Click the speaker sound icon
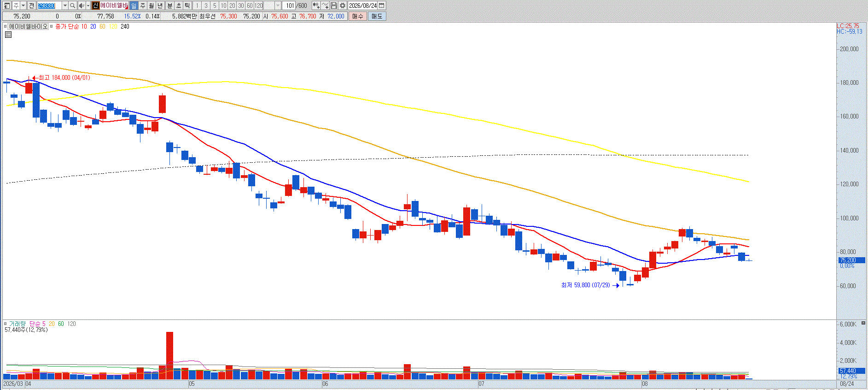The image size is (868, 390). coord(82,6)
